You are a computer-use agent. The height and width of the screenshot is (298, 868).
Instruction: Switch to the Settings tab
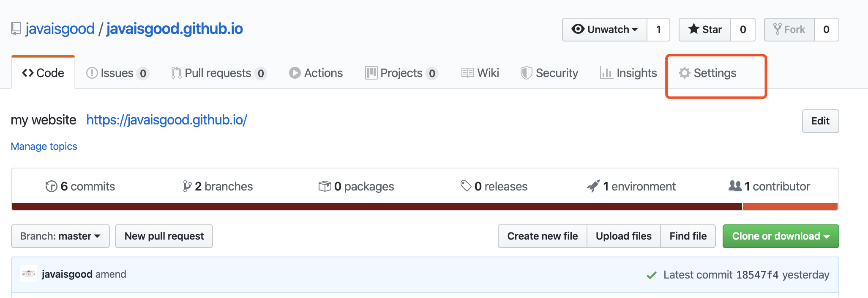pos(708,73)
